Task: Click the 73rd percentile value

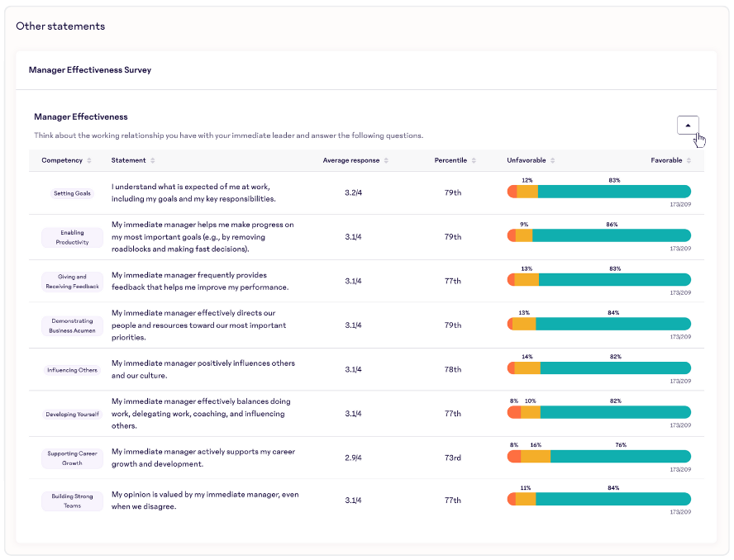Action: [x=453, y=458]
